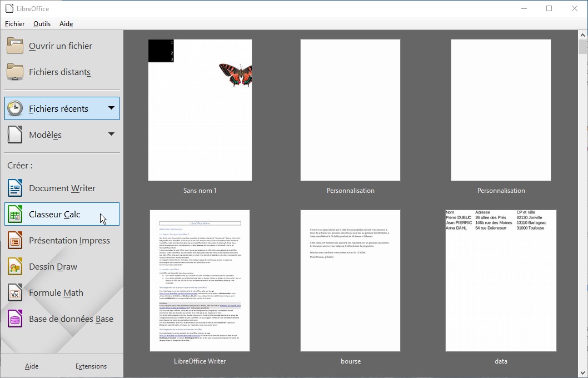Open the Fichier menu
The height and width of the screenshot is (378, 588).
click(15, 24)
